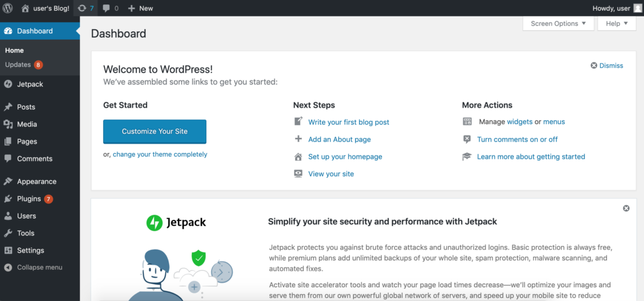
Task: Click the widgets grid icon under More Actions
Action: click(x=467, y=122)
